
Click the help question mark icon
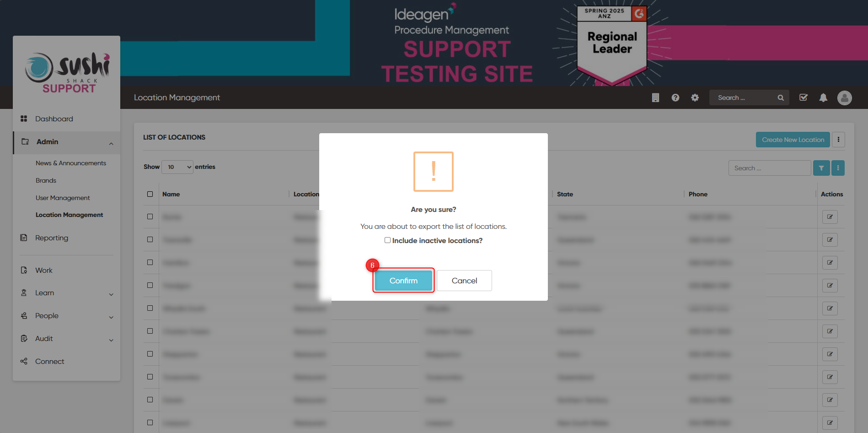675,97
